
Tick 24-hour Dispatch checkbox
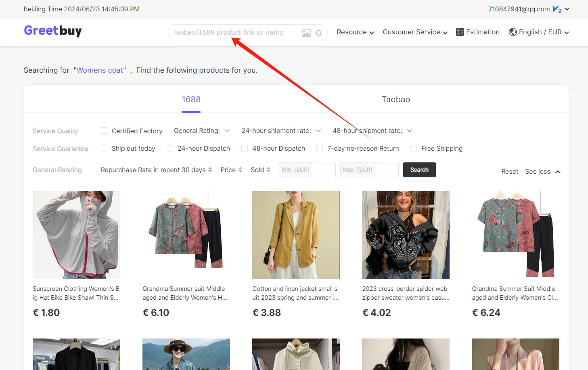(170, 148)
